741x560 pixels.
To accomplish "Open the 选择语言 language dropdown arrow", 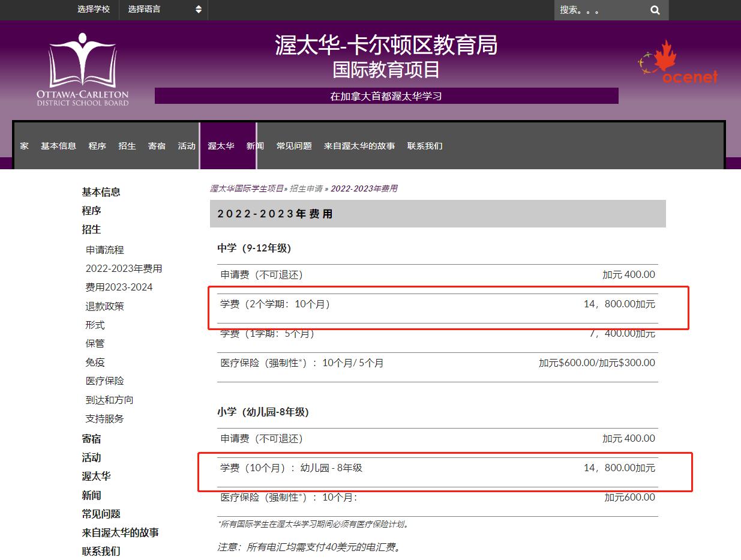I will click(199, 10).
